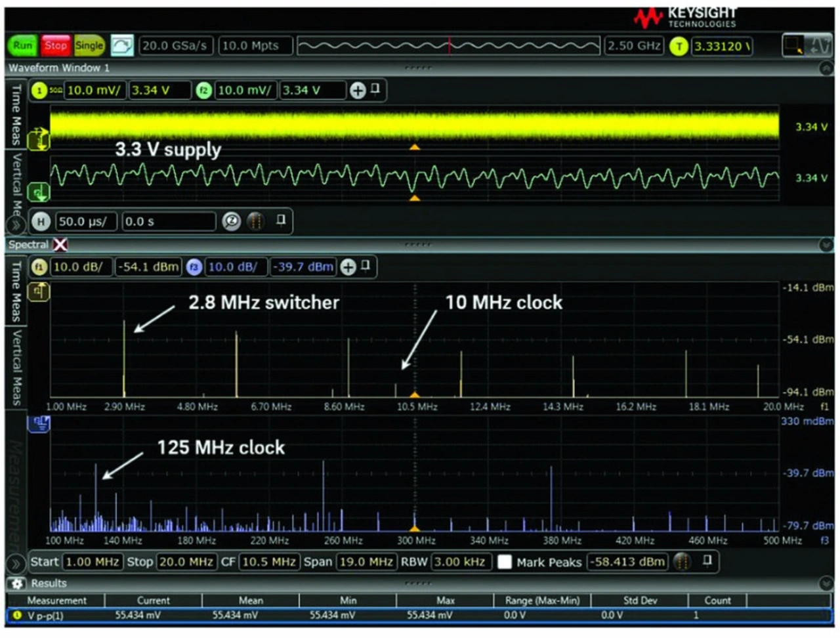The image size is (840, 638).
Task: Click the plus icon to add a spectral function
Action: coord(348,267)
